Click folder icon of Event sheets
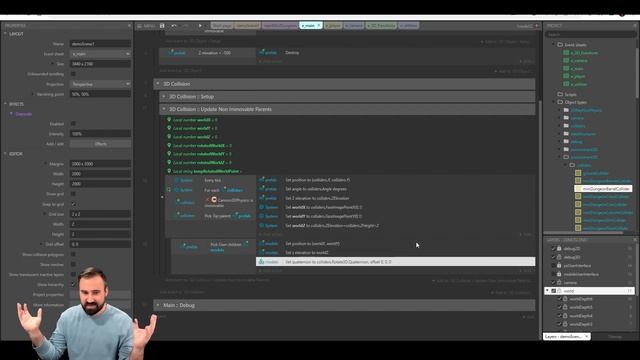This screenshot has height=360, width=640. point(560,44)
